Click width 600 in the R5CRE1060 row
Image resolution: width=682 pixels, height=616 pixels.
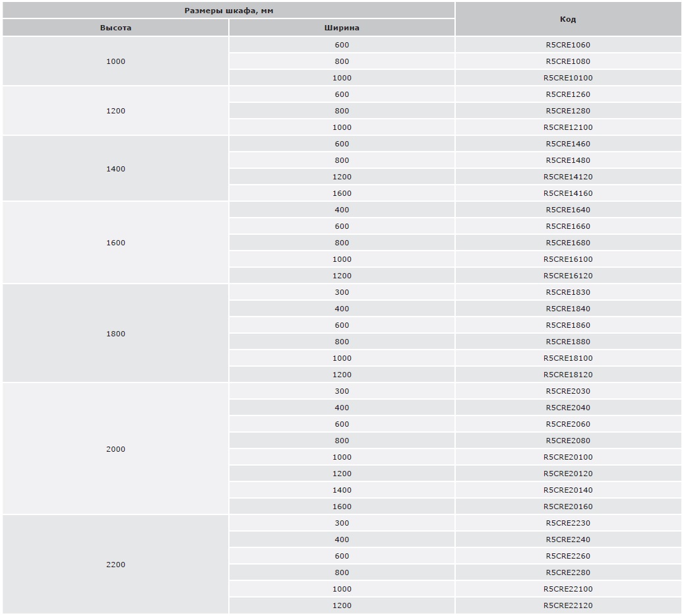pos(342,45)
